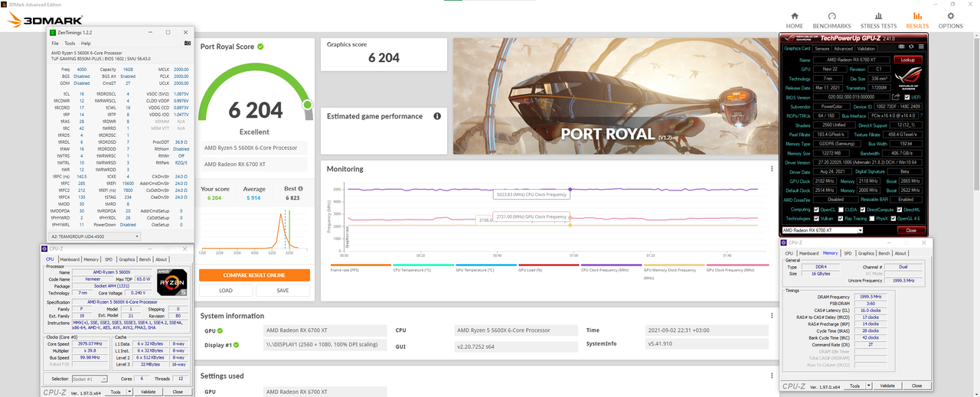Toggle UEFI checkbox in GPU-Z
The height and width of the screenshot is (397, 980).
907,97
